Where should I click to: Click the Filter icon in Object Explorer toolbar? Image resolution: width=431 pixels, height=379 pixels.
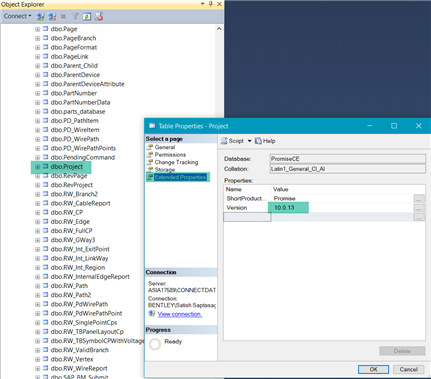click(75, 16)
